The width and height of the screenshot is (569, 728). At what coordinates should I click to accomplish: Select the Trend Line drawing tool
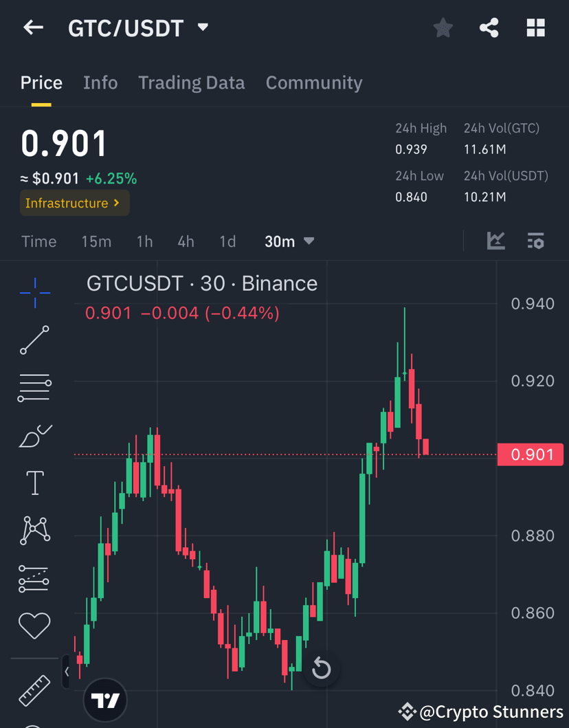tap(34, 340)
